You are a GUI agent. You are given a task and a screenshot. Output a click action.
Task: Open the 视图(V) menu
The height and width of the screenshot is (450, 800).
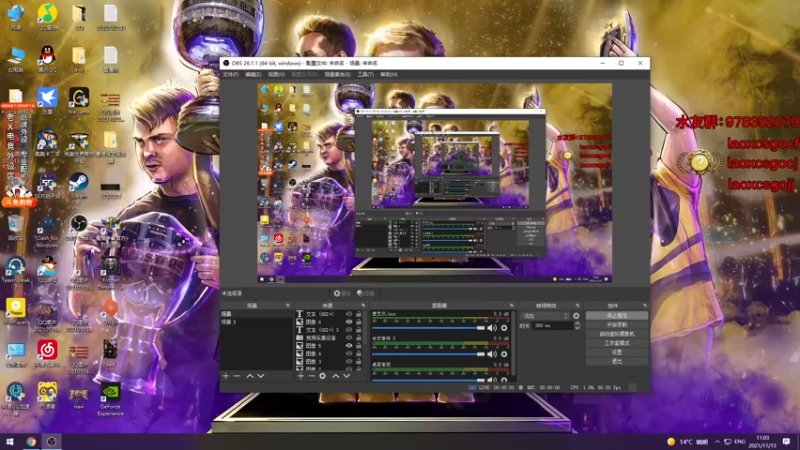point(276,74)
